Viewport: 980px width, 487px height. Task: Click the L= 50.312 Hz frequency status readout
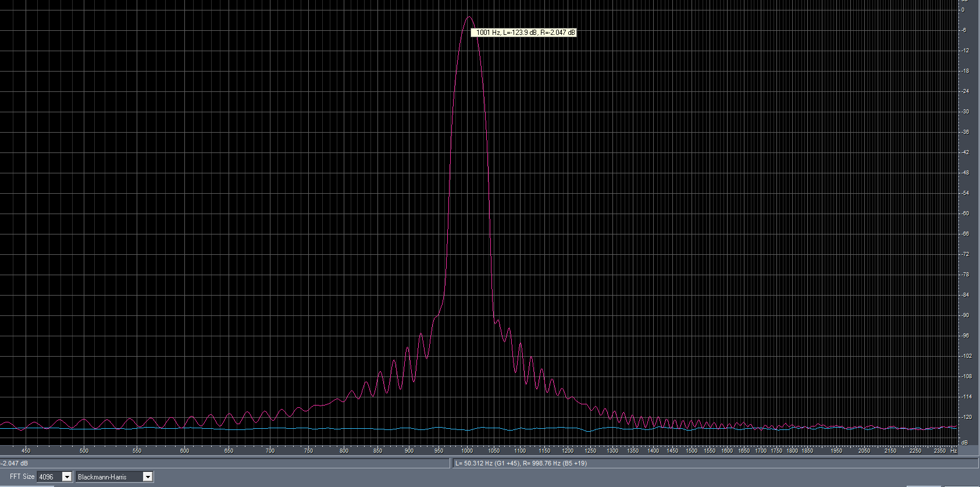tap(521, 463)
